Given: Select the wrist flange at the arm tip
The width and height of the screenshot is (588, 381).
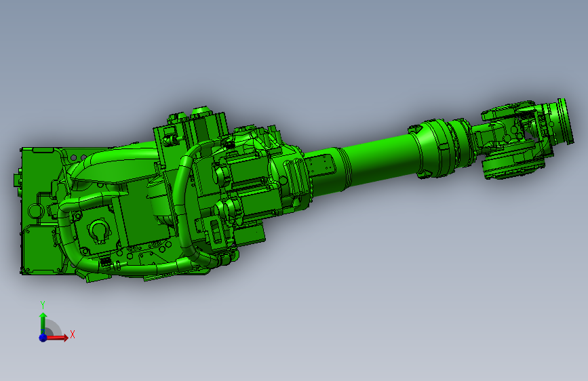Looking at the screenshot, I should (x=565, y=121).
